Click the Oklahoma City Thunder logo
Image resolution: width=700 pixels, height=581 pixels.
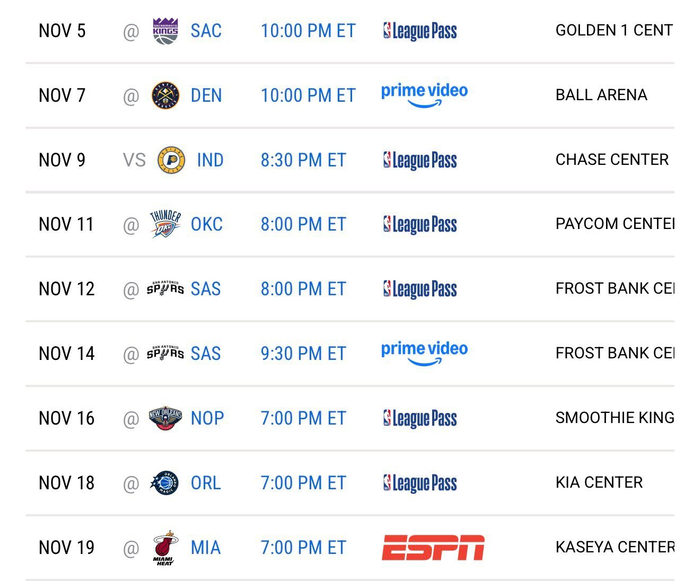click(165, 224)
